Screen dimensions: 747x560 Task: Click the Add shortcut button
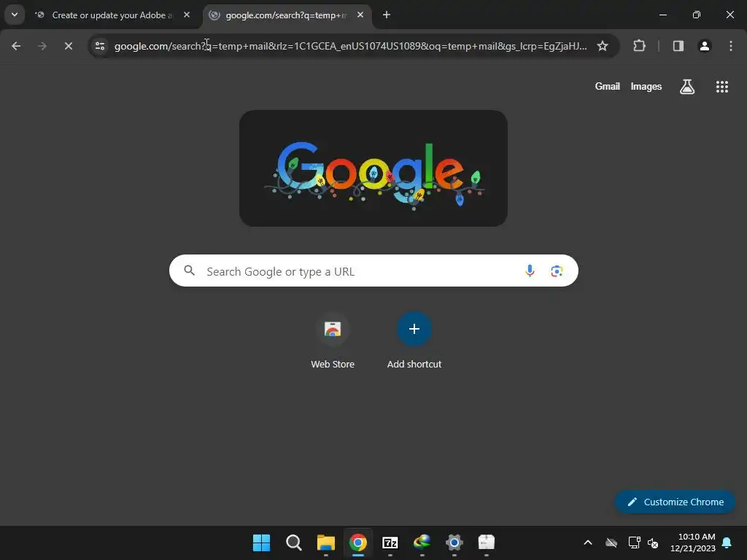point(414,341)
